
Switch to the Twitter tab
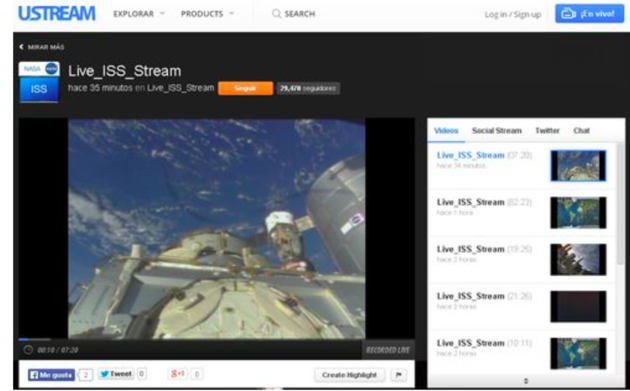547,131
